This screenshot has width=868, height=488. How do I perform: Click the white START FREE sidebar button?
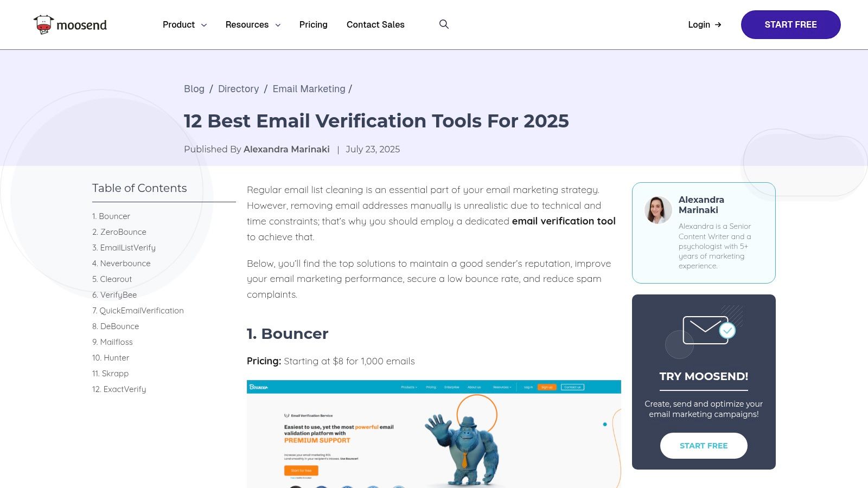pyautogui.click(x=704, y=446)
